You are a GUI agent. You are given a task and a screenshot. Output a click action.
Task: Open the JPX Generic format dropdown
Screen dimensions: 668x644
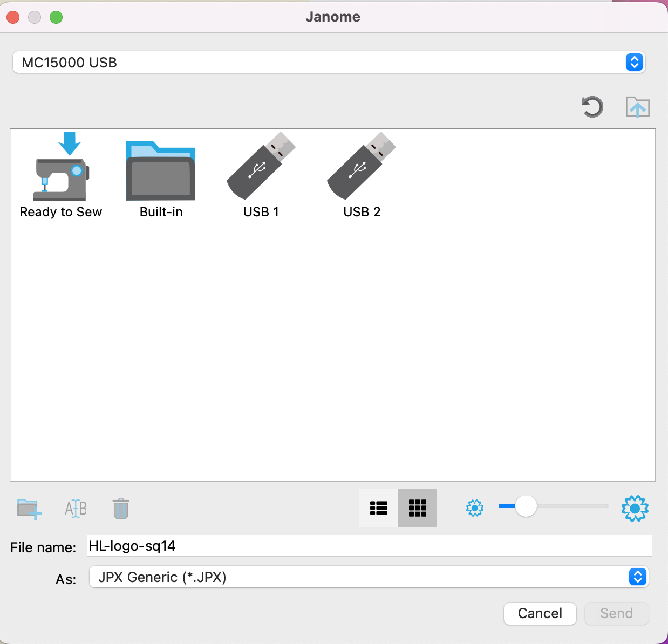[x=369, y=577]
